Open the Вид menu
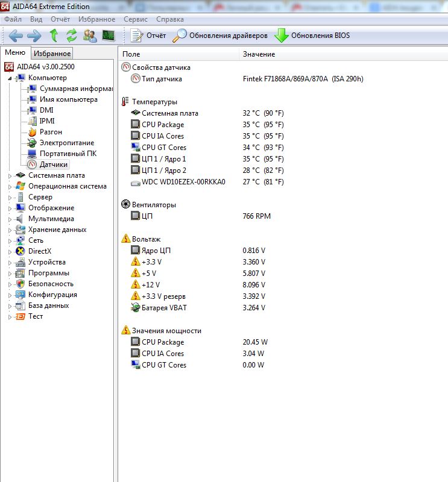 coord(36,19)
